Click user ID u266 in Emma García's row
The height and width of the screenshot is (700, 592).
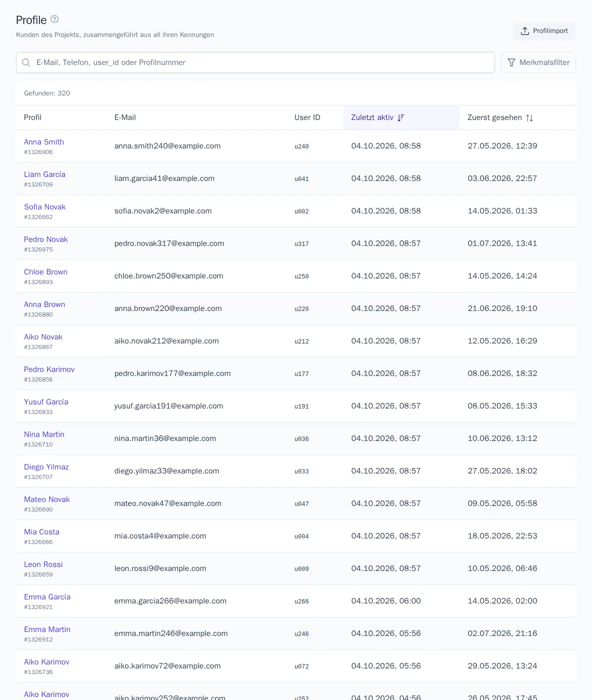[301, 601]
